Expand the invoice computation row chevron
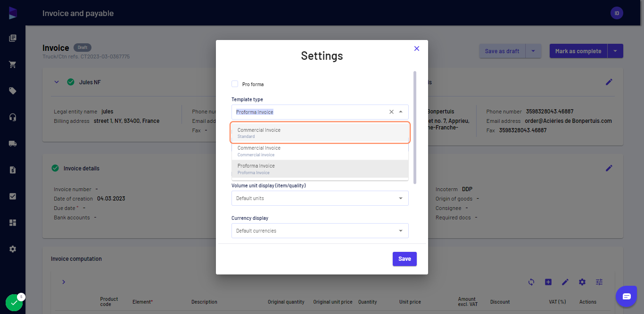Screen dimensions: 644x314 coord(64,282)
